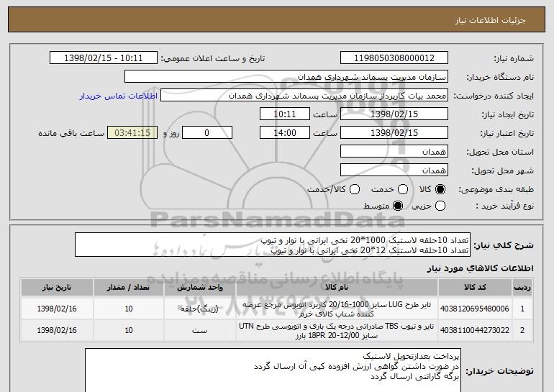Click the نوع فرآیند خرید label
554x392 pixels.
[x=504, y=206]
